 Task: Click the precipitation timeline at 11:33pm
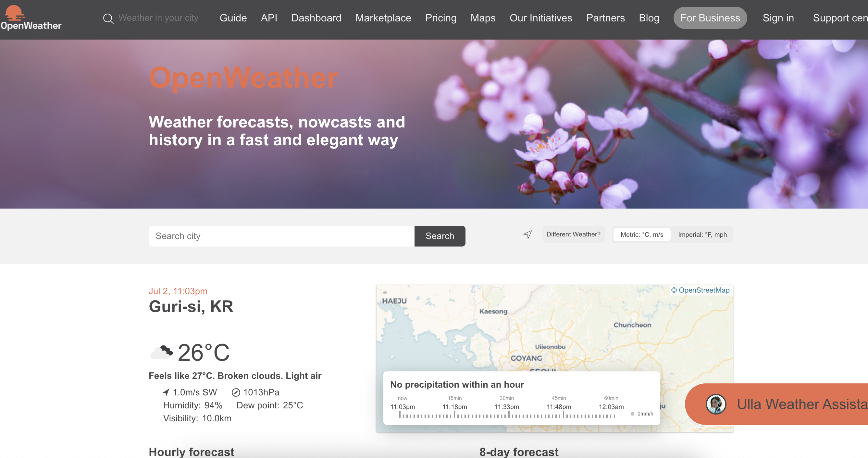pos(508,414)
